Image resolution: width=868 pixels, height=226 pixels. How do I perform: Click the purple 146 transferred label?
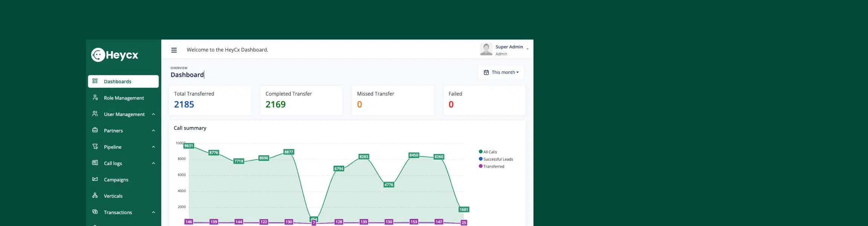pyautogui.click(x=189, y=222)
